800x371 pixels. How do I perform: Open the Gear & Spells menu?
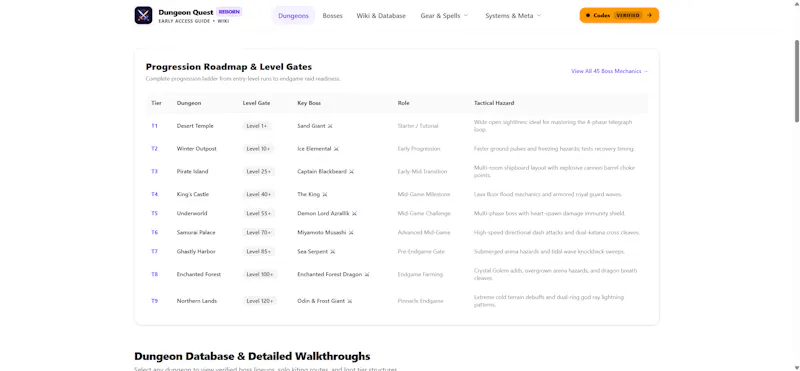(444, 16)
